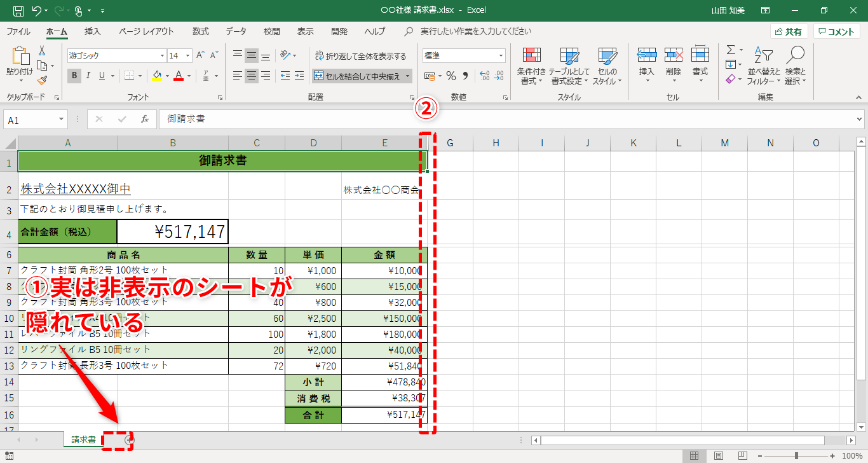The height and width of the screenshot is (463, 868).
Task: Toggle italic formatting
Action: click(x=88, y=76)
